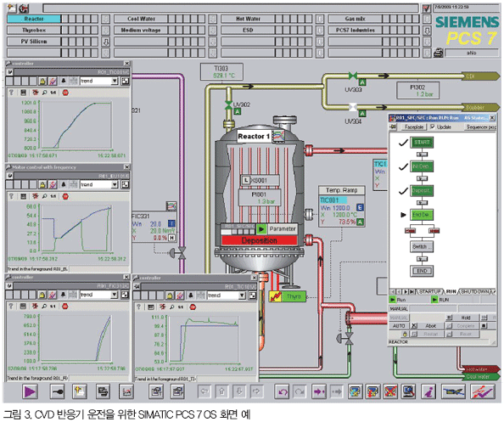The width and height of the screenshot is (504, 422).
Task: Click the red stop icon in top controller trend toolbar
Action: [65, 93]
